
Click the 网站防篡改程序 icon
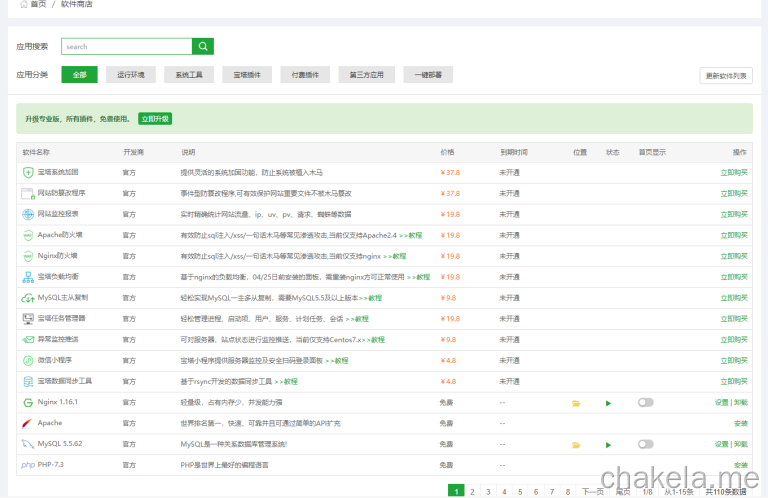click(28, 193)
